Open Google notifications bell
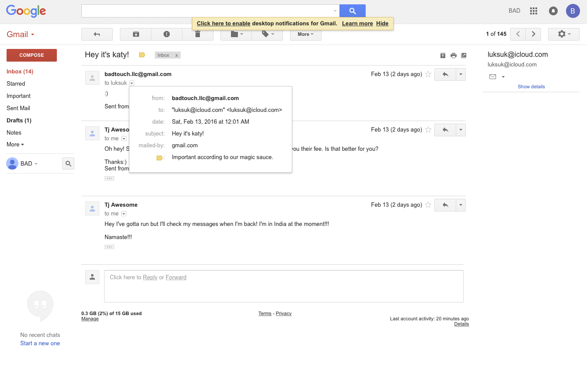This screenshot has height=392, width=587. point(553,11)
